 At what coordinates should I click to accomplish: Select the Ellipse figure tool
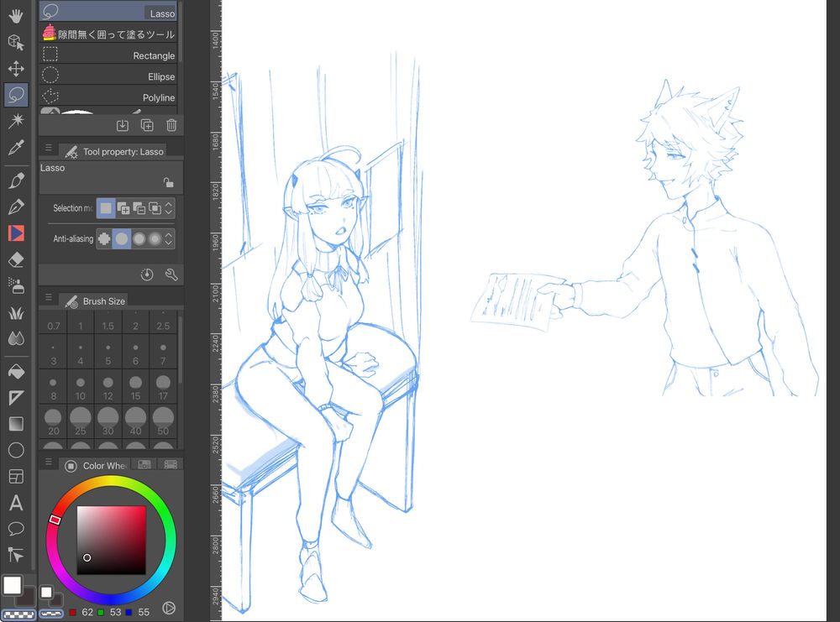click(x=16, y=450)
